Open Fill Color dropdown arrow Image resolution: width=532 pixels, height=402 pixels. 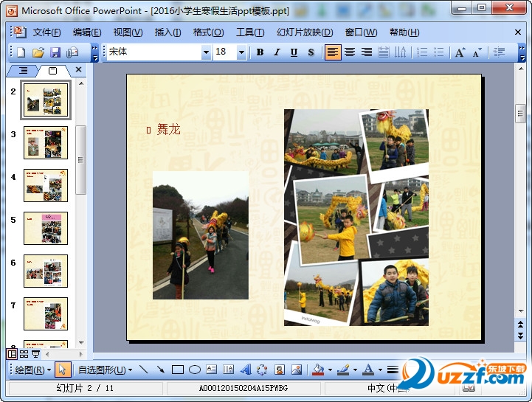tap(330, 370)
